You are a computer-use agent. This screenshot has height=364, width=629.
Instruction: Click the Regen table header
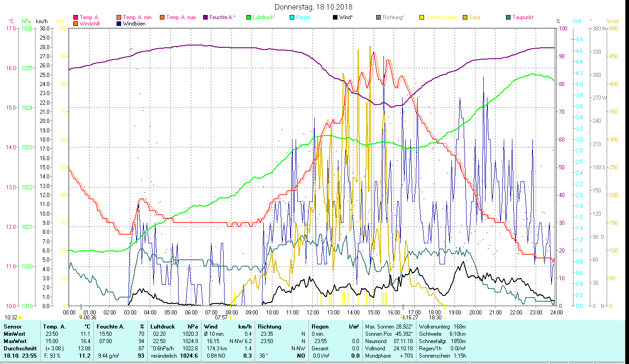pos(320,327)
